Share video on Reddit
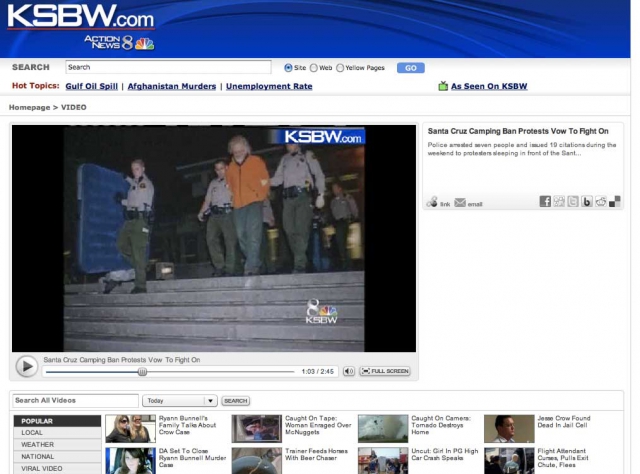The height and width of the screenshot is (474, 640). (601, 201)
